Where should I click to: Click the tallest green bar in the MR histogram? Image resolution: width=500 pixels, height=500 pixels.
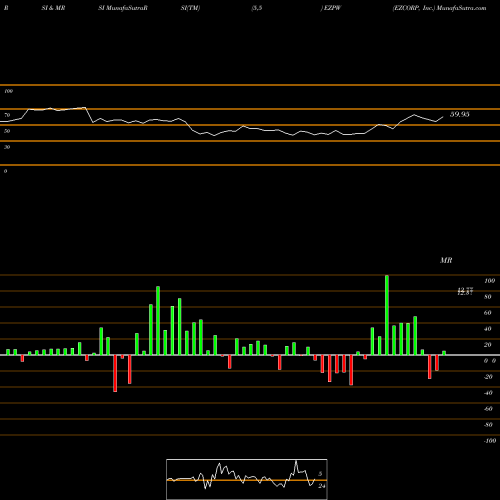387,315
